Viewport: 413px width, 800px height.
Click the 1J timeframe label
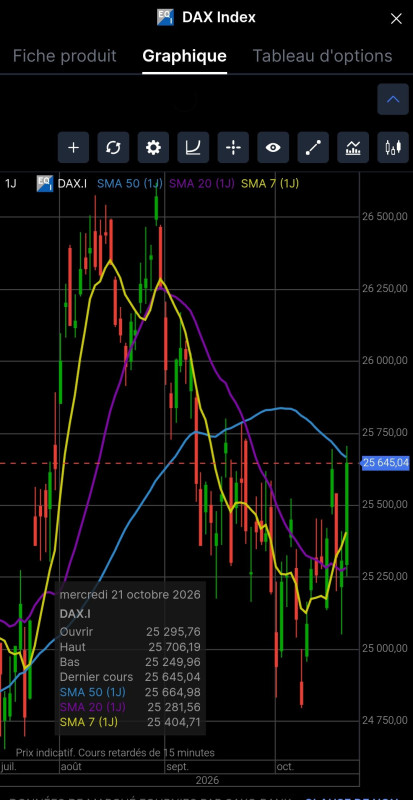tap(11, 184)
